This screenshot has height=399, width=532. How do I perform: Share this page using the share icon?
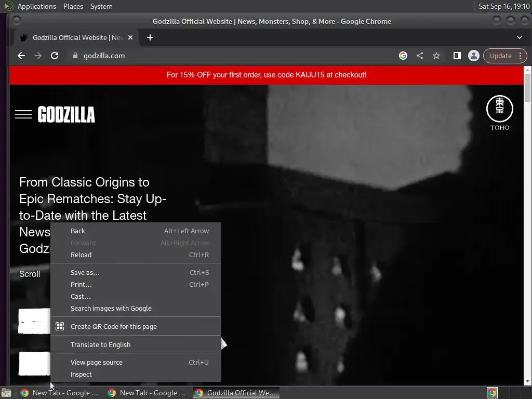pos(420,56)
